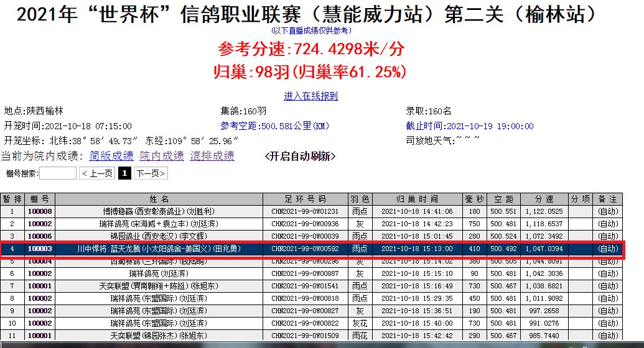Image resolution: width=644 pixels, height=348 pixels.
Task: Click the 分速 column header
Action: click(544, 199)
